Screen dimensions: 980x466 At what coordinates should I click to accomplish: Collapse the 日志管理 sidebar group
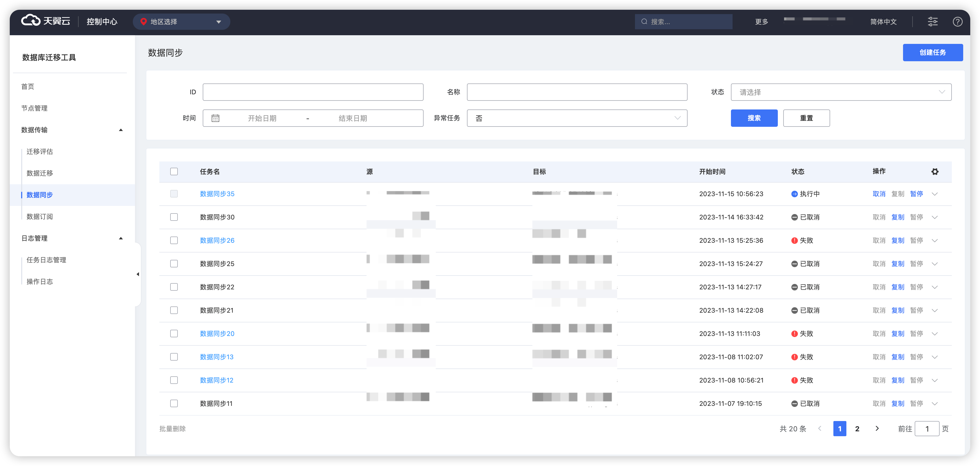point(121,238)
